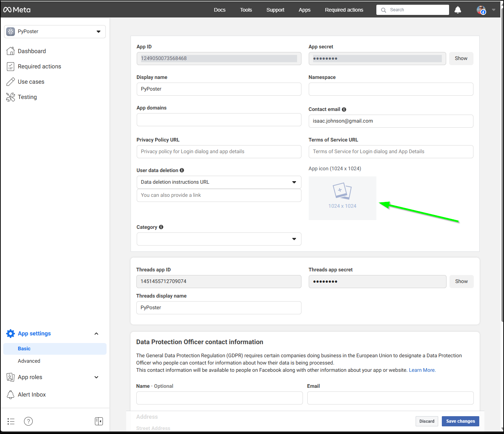This screenshot has width=504, height=434.
Task: Click the Threads app secret masked field
Action: tap(377, 282)
